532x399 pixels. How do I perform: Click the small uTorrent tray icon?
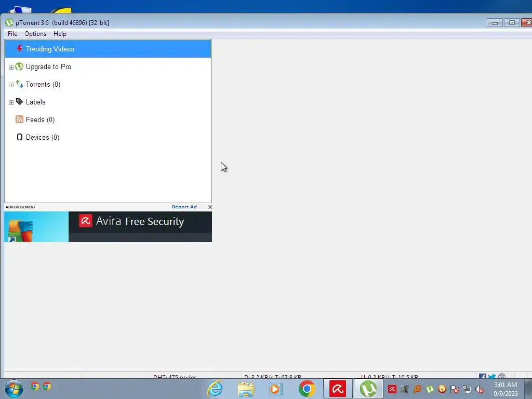(430, 389)
